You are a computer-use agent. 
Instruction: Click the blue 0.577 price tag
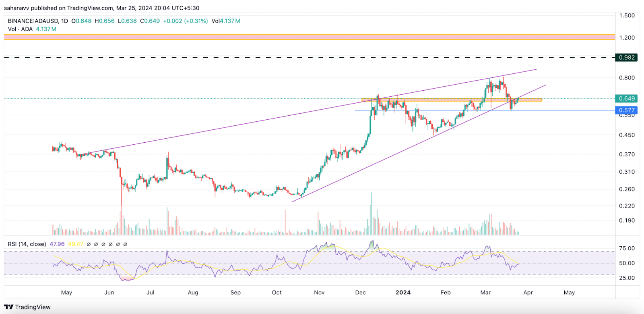pyautogui.click(x=627, y=110)
